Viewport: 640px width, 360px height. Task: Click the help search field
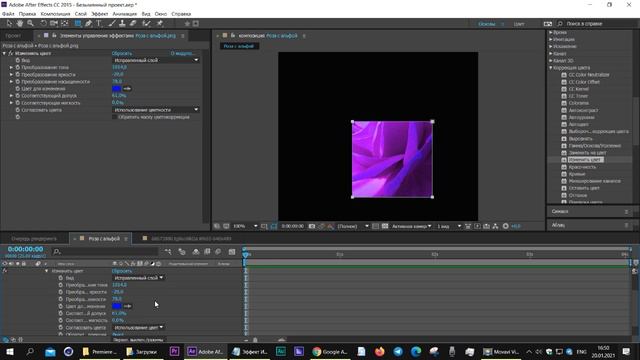click(597, 24)
